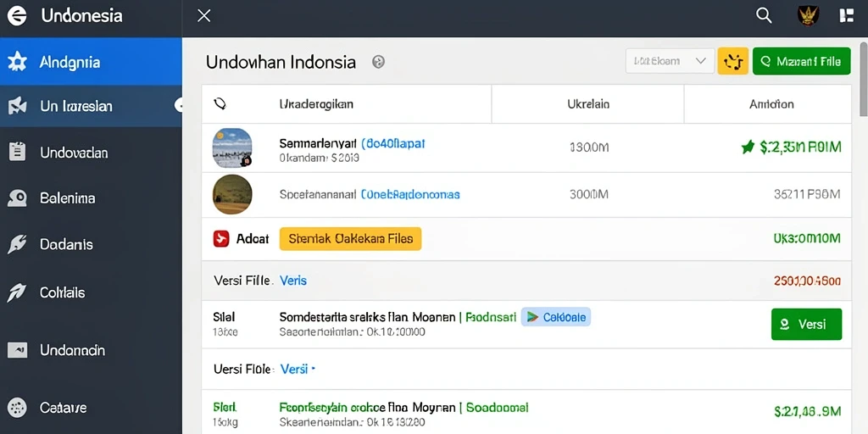
Task: Click the vertical scrollbar on right edge
Action: pos(863,77)
